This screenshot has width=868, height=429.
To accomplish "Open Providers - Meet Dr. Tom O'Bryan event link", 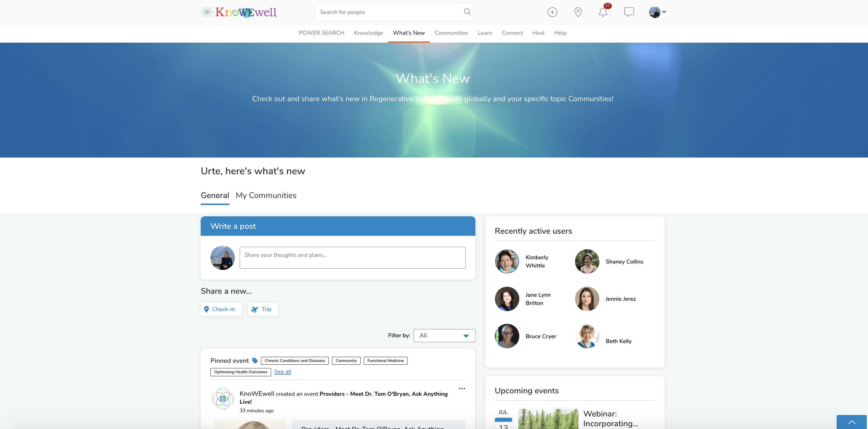I will 343,398.
